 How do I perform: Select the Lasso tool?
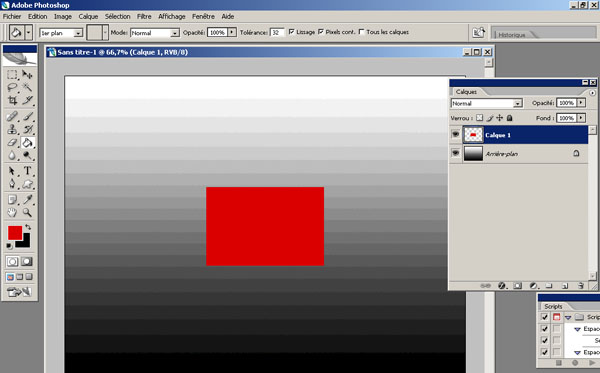pyautogui.click(x=12, y=88)
